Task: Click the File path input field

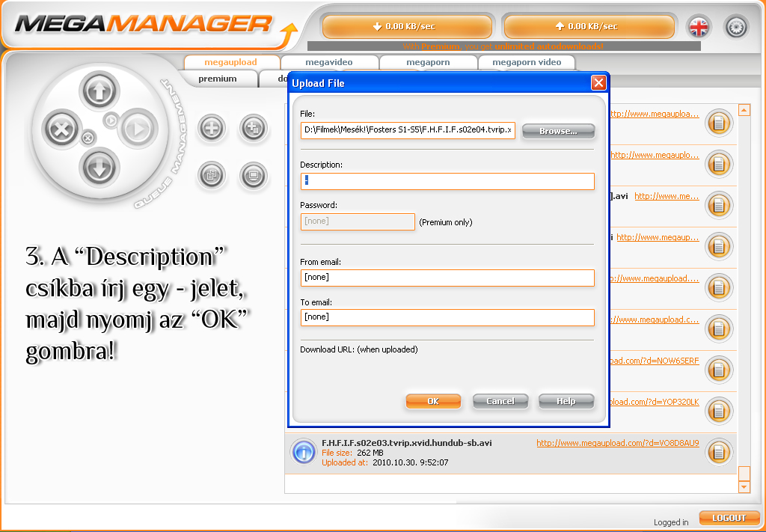Action: click(x=408, y=130)
